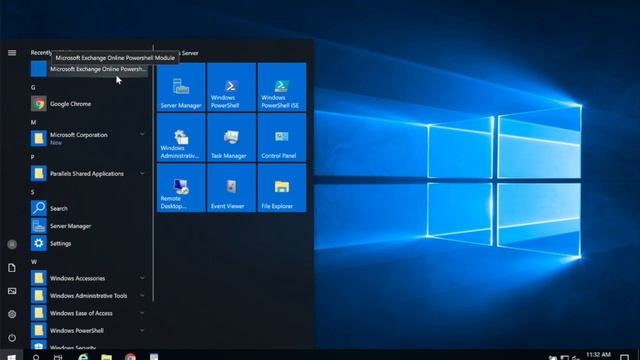The width and height of the screenshot is (640, 360).
Task: Click the taskbar clock showing 11:32 AM
Action: [598, 355]
